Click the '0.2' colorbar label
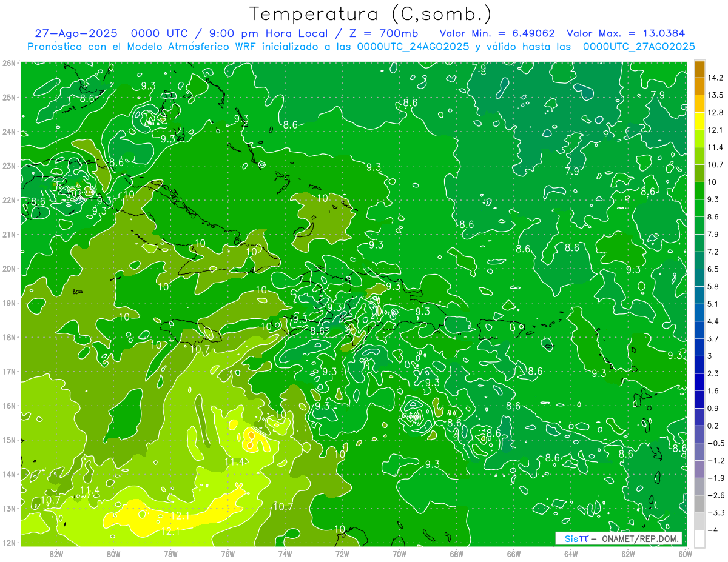 point(713,426)
